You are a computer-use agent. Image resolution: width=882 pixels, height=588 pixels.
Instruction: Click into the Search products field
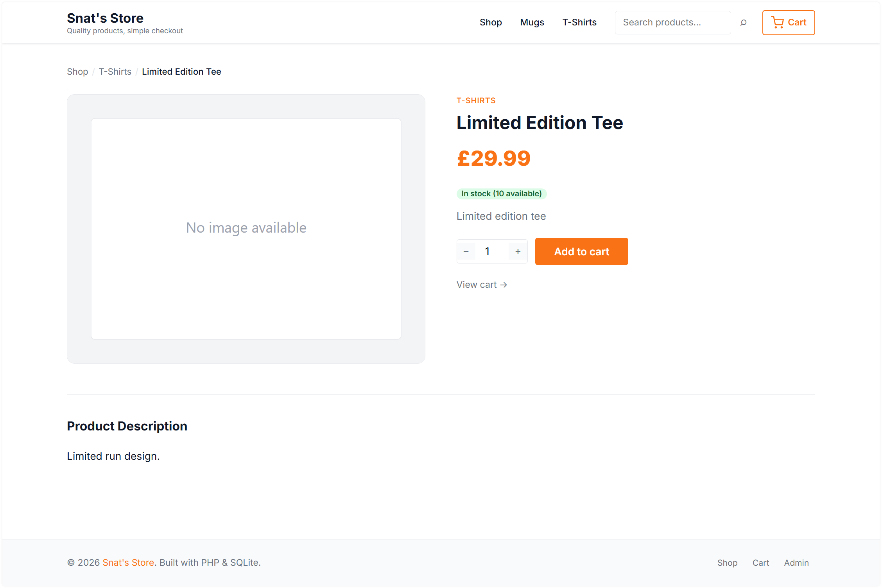(672, 22)
